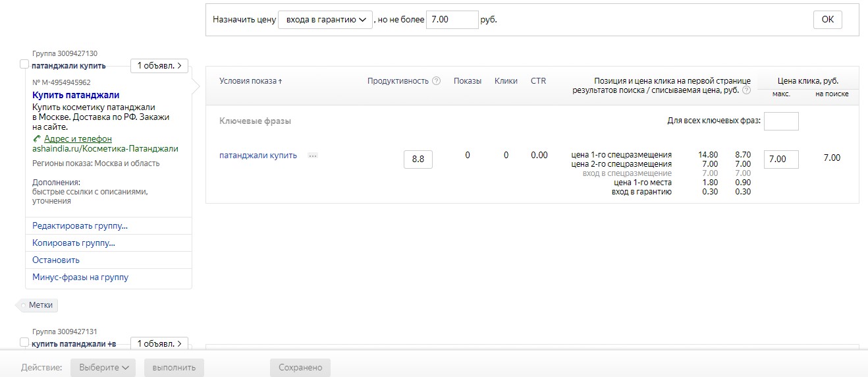Click the но не более price field
The width and height of the screenshot is (868, 377).
452,20
